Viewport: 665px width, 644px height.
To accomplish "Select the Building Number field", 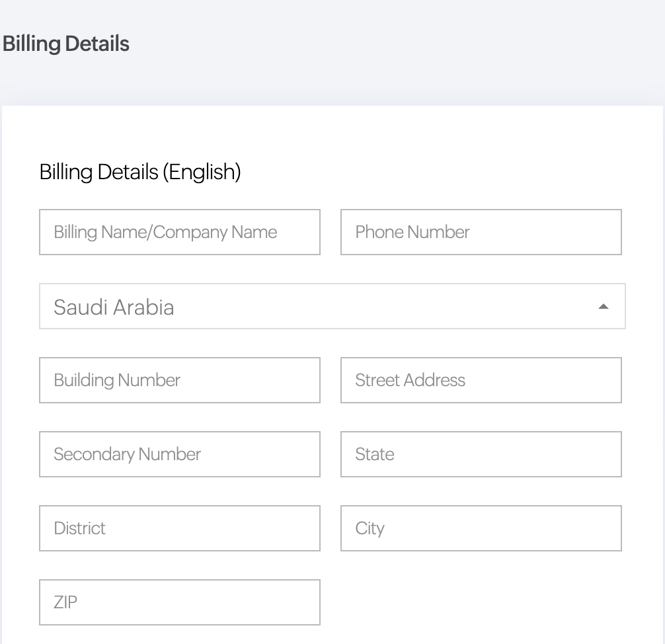I will tap(180, 380).
